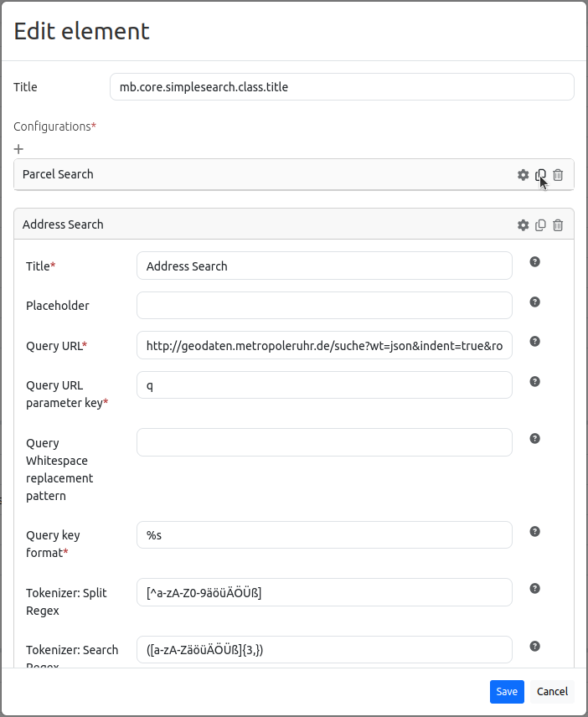Show help for the Address Search Title field
The width and height of the screenshot is (588, 717).
535,262
